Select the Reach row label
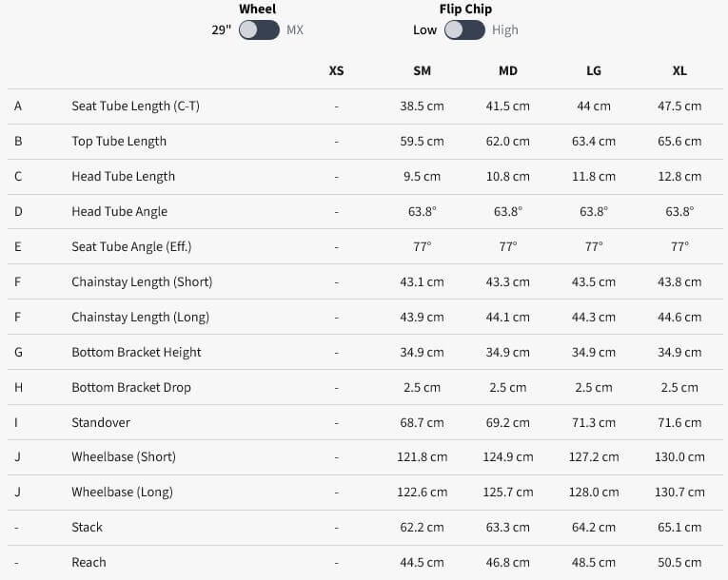Image resolution: width=728 pixels, height=580 pixels. (x=89, y=562)
